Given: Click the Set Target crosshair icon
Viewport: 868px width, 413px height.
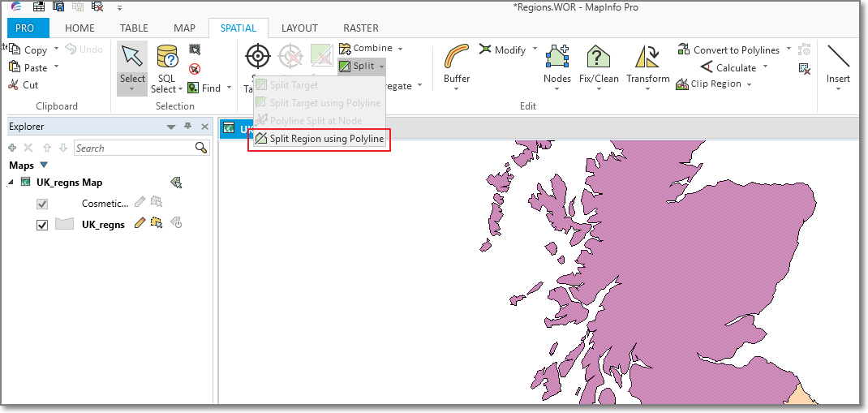Looking at the screenshot, I should point(258,57).
